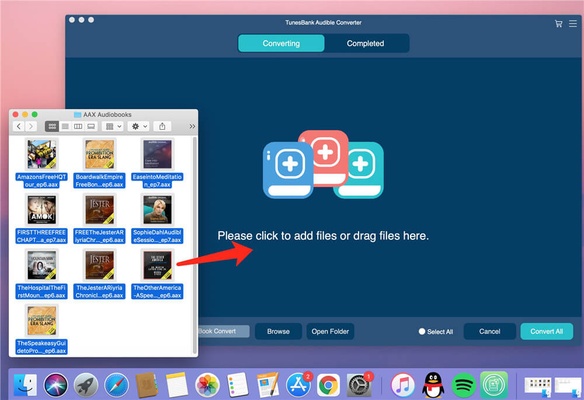Switch Finder to gallery view
Screen dimensions: 584x400
pos(91,126)
